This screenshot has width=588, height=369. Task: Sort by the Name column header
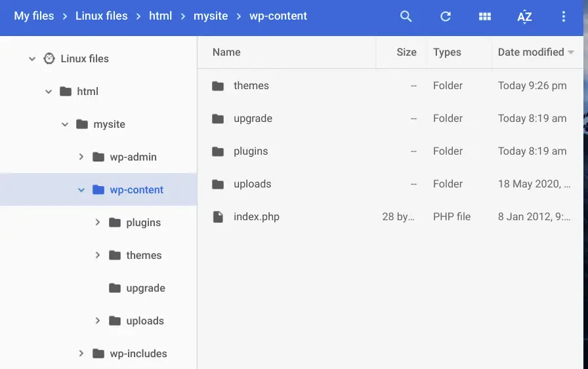[x=226, y=52]
